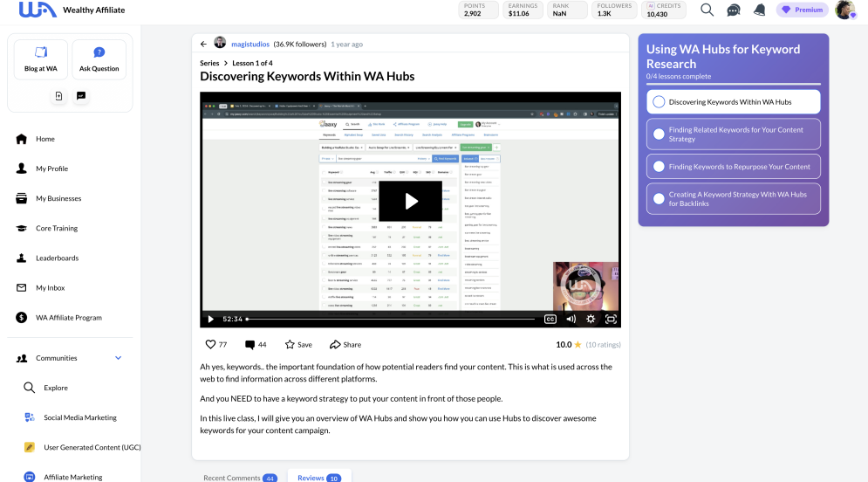Click the small chat bubble icon below Ask Question
This screenshot has width=868, height=482.
pos(81,96)
